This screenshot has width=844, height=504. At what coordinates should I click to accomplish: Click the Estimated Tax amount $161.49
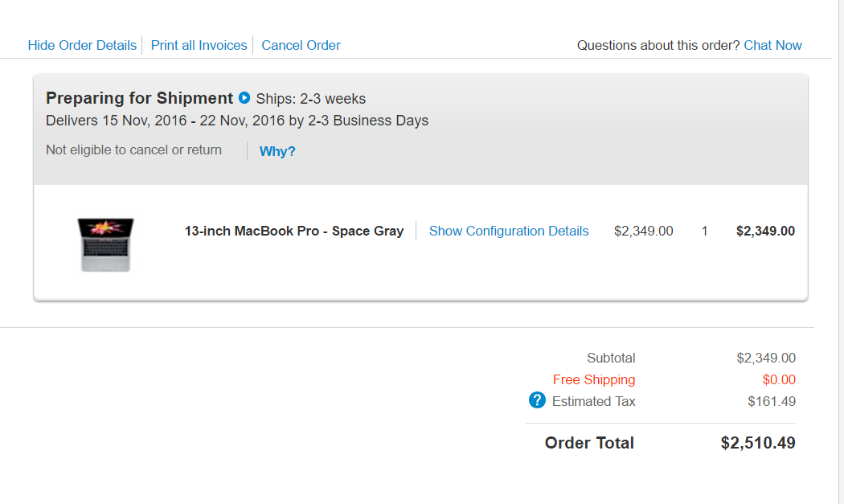[772, 401]
